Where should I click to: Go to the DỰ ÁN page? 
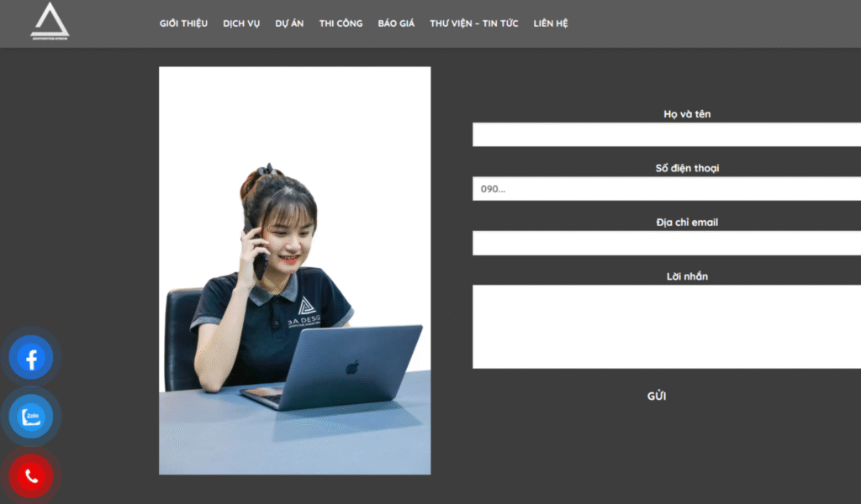[x=289, y=24]
